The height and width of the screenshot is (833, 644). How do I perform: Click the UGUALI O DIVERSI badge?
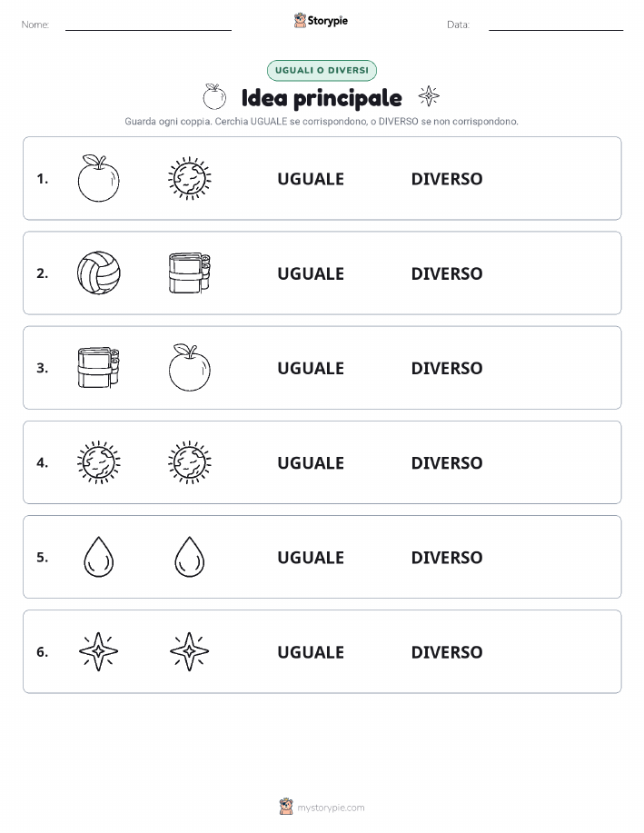(x=322, y=70)
